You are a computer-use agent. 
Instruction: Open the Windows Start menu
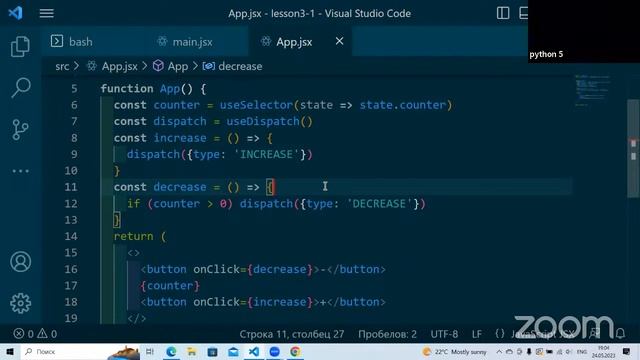click(x=10, y=351)
